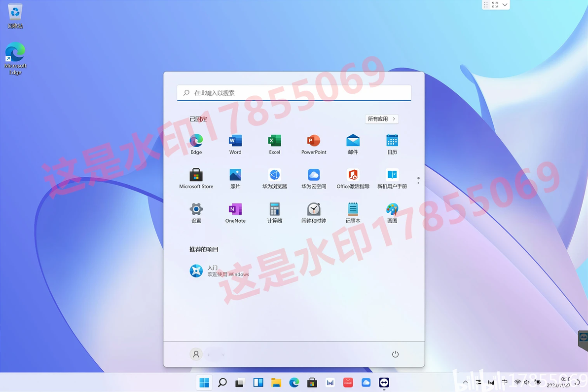Open Office激活指导 guide
Image resolution: width=588 pixels, height=392 pixels.
[353, 179]
